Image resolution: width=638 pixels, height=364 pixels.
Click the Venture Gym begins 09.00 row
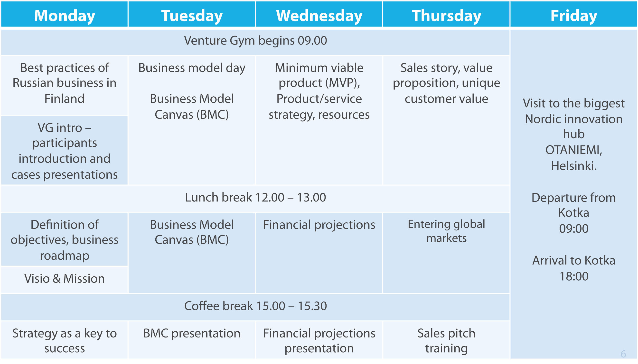[x=255, y=42]
